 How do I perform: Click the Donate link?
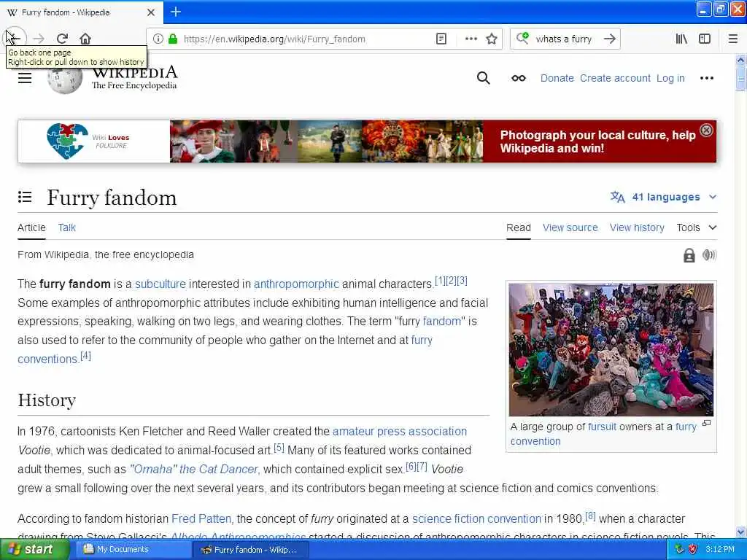(x=557, y=78)
